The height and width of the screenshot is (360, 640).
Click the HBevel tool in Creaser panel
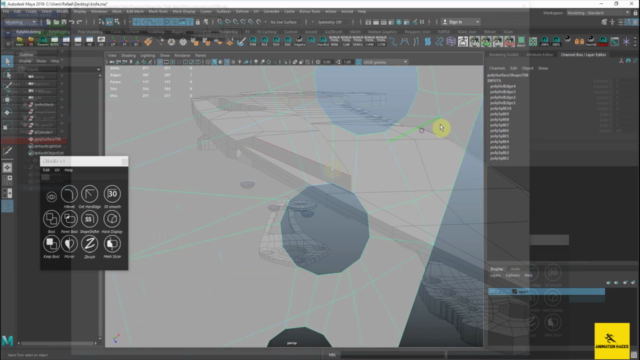[x=69, y=195]
